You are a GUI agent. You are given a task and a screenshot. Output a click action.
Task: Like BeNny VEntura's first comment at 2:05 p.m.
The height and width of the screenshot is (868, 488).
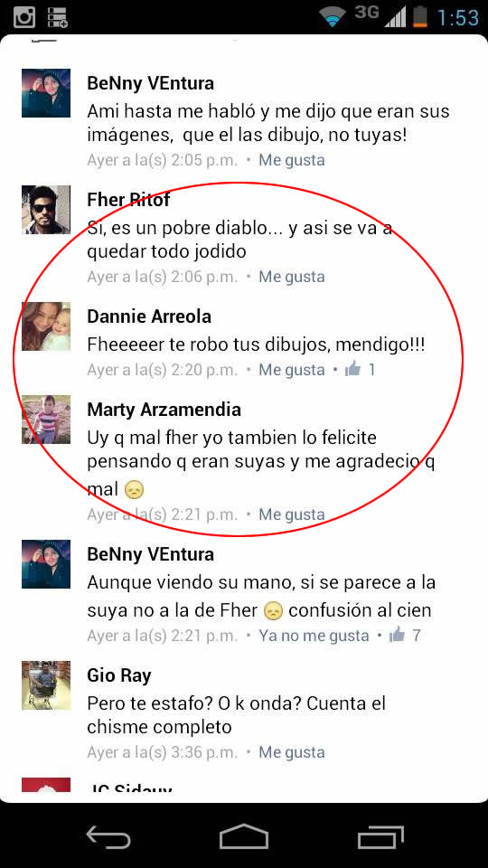pyautogui.click(x=292, y=160)
